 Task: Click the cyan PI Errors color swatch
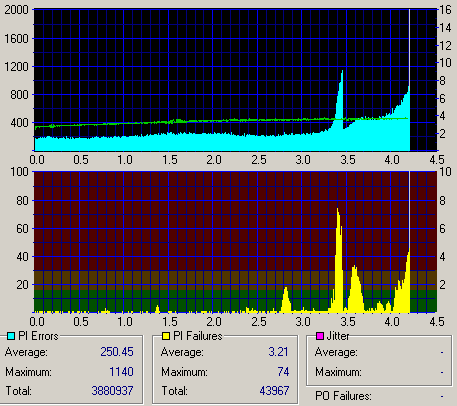11,336
